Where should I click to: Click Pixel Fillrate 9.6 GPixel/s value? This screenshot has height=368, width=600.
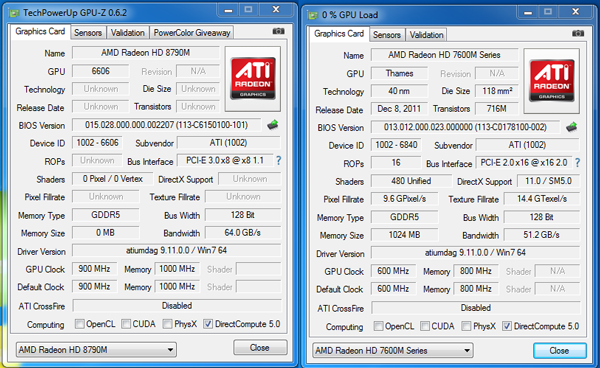(x=404, y=199)
